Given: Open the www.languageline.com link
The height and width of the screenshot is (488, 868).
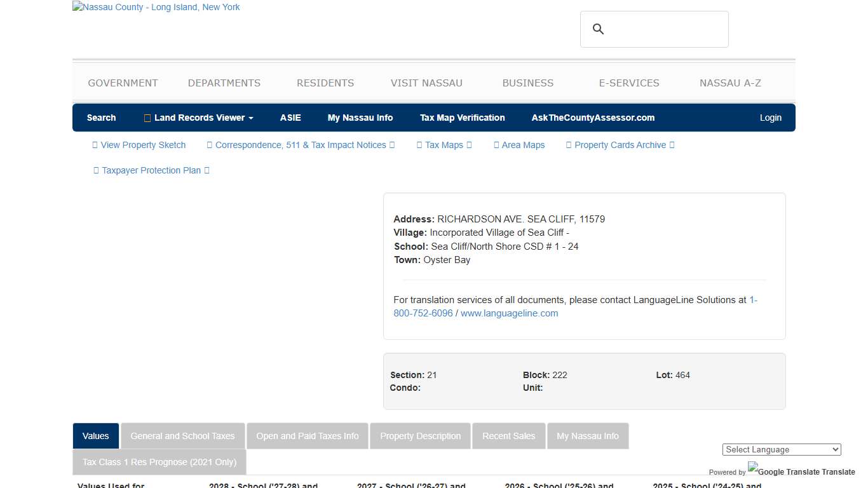Looking at the screenshot, I should pyautogui.click(x=509, y=313).
